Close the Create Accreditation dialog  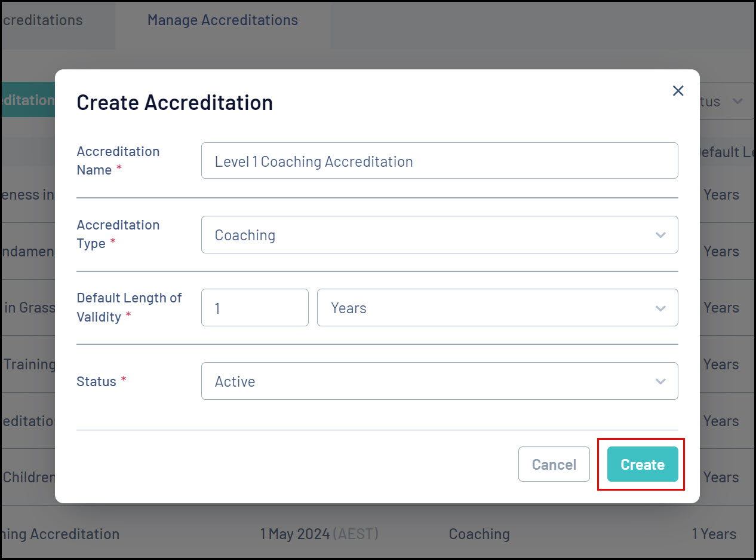tap(678, 91)
